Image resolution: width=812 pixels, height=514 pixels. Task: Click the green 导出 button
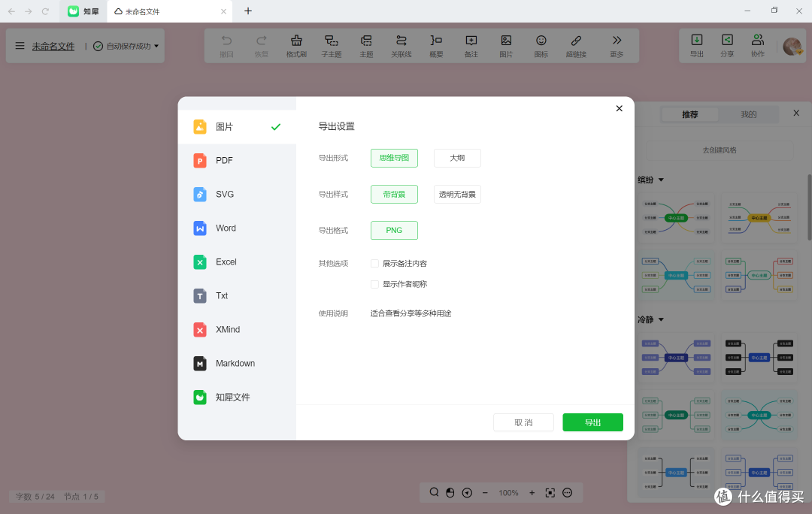tap(593, 422)
